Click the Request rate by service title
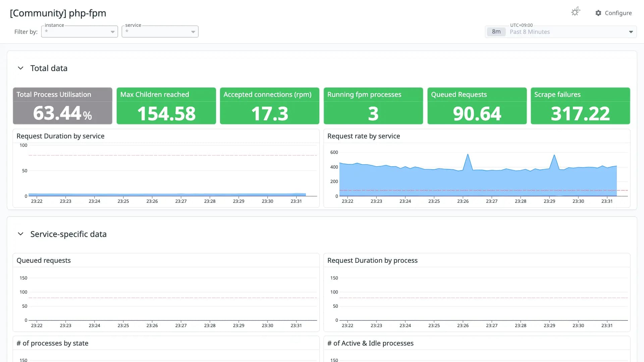644x362 pixels. tap(364, 136)
